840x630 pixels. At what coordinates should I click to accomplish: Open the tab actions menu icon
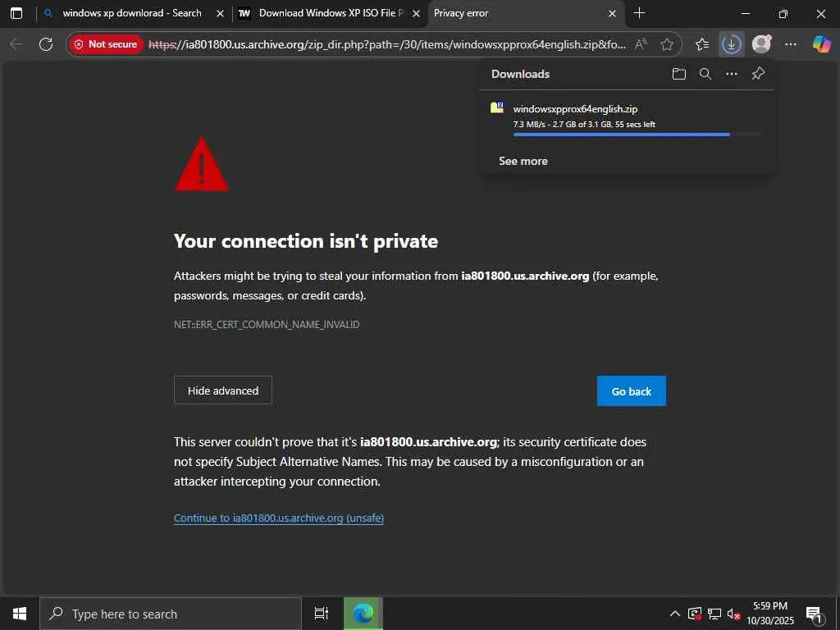coord(16,13)
